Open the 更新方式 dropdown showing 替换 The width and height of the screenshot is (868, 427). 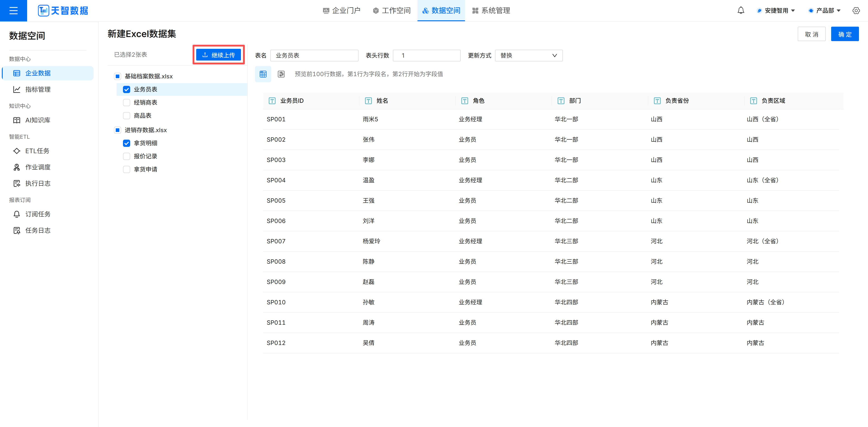(x=529, y=56)
